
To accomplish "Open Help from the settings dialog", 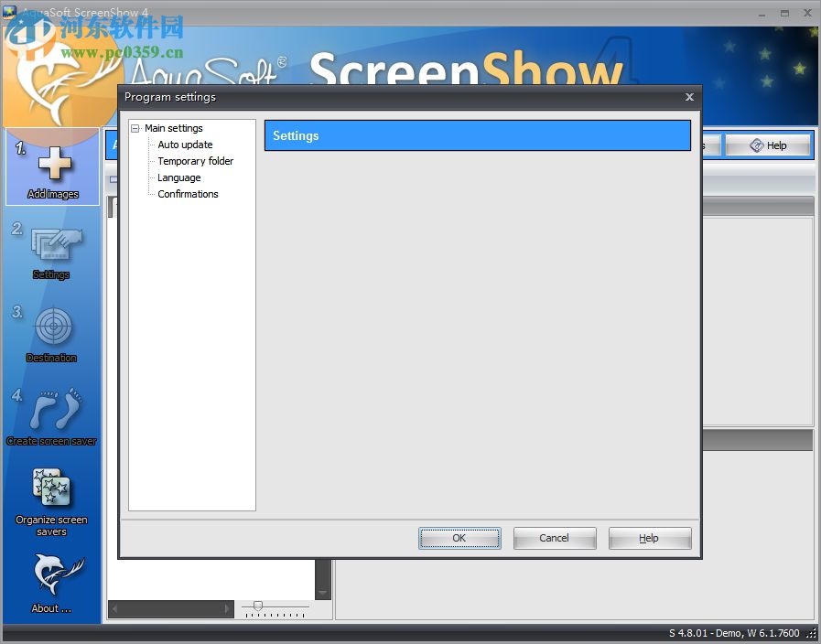I will pyautogui.click(x=649, y=538).
